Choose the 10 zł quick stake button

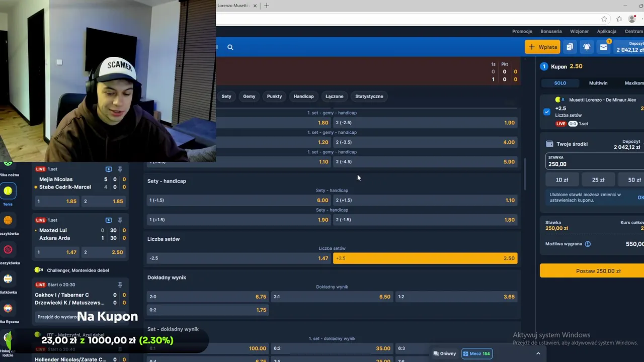tap(562, 179)
